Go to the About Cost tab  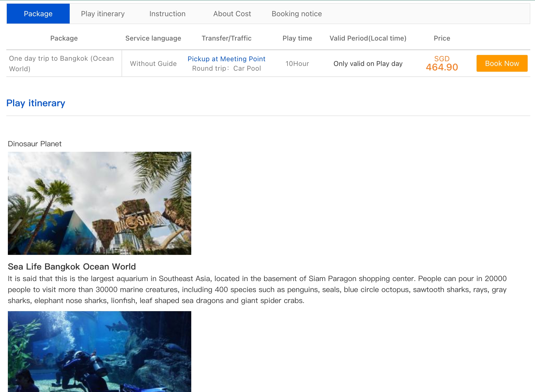pyautogui.click(x=232, y=14)
